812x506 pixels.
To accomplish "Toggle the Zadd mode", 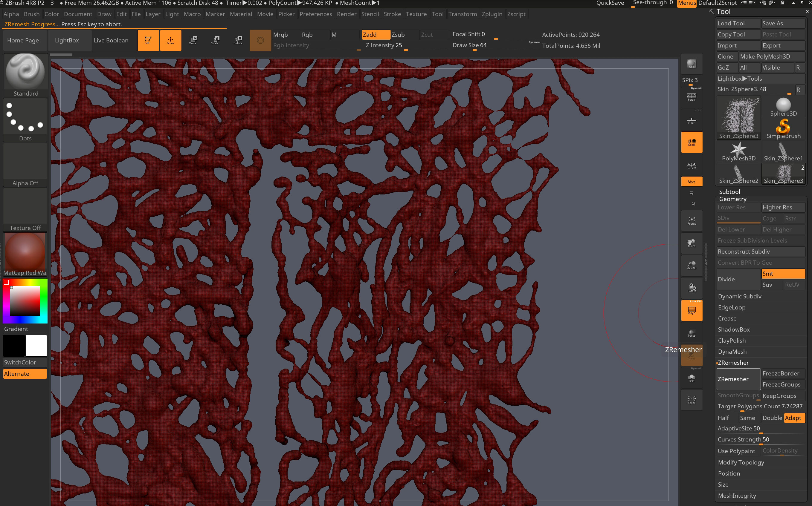I will (x=376, y=34).
